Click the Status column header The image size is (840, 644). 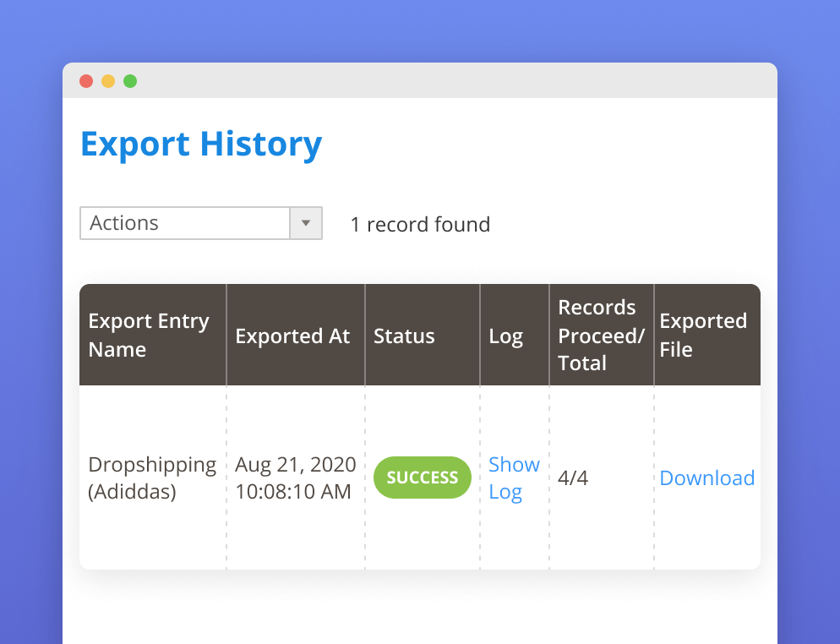coord(404,335)
